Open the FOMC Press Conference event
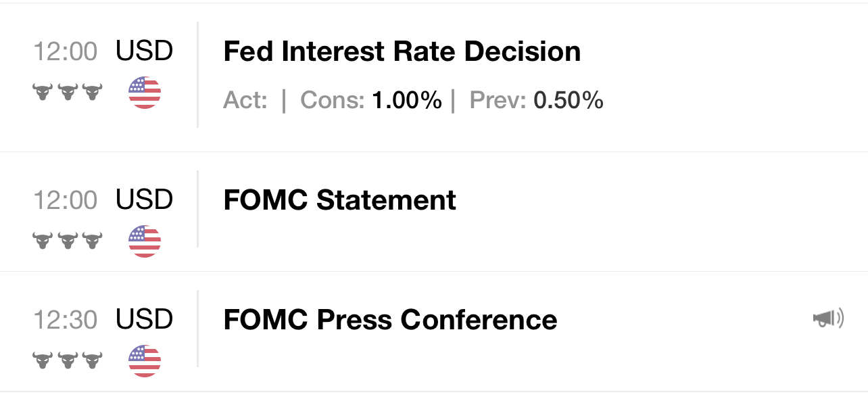This screenshot has height=401, width=868. 390,320
